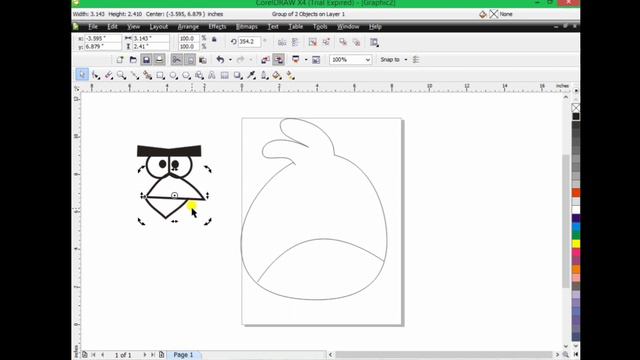Click the Cut scissors icon
Viewport: 640px width, 360px height.
(176, 60)
